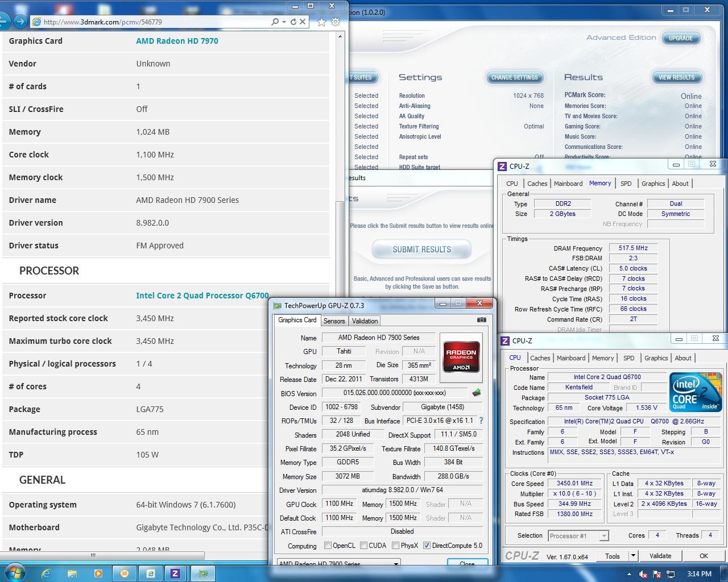Open About tab in upper CPU-Z window
Screen dimensions: 728x582
pos(680,184)
